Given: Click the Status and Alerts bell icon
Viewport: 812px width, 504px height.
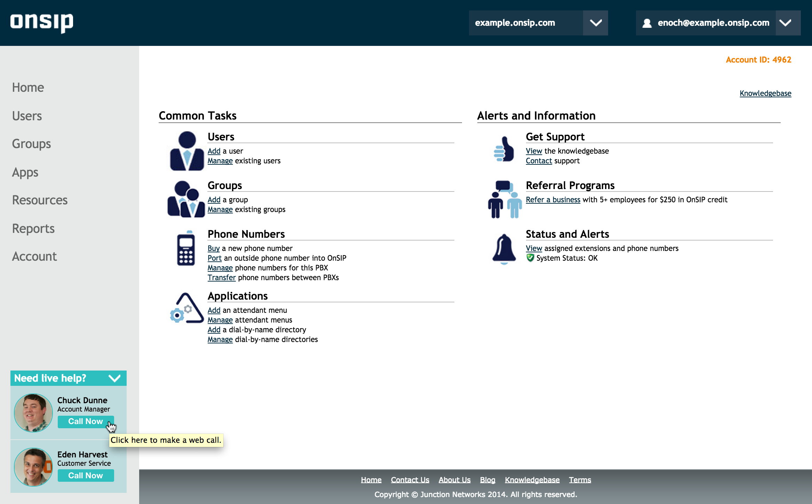Looking at the screenshot, I should pos(504,248).
